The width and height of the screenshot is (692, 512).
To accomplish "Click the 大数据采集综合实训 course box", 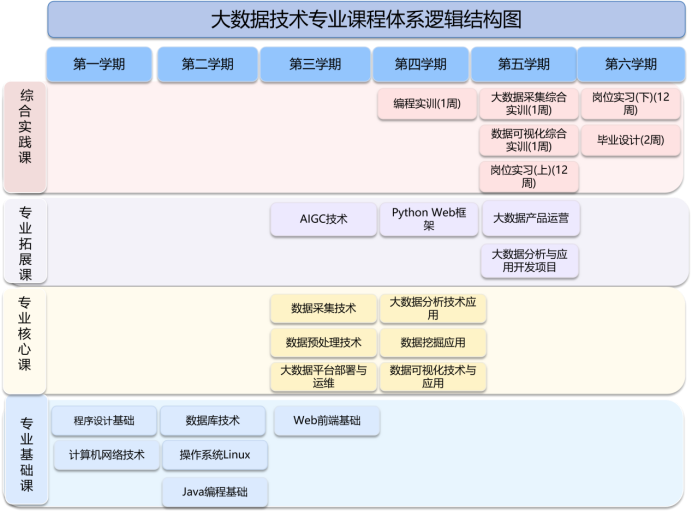I will pos(529,104).
